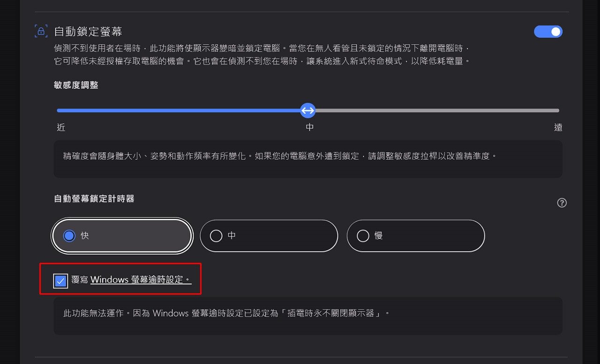The height and width of the screenshot is (364, 600).
Task: Click the 遠 label under the slider
Action: point(558,127)
